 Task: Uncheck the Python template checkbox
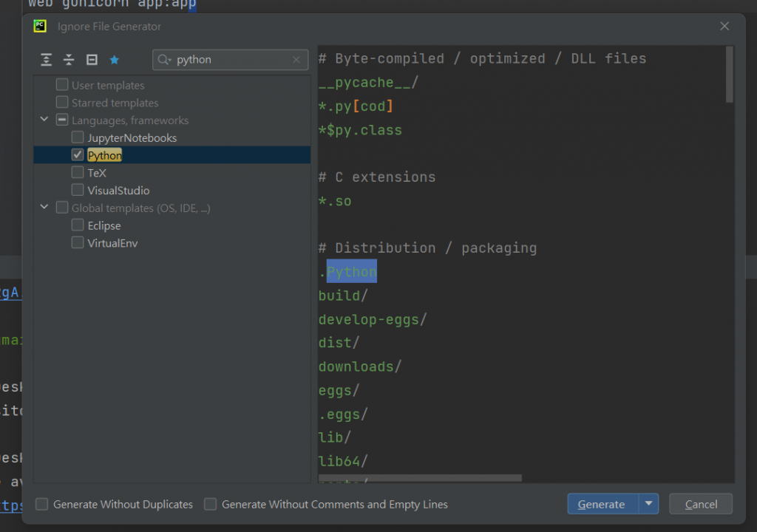[77, 155]
